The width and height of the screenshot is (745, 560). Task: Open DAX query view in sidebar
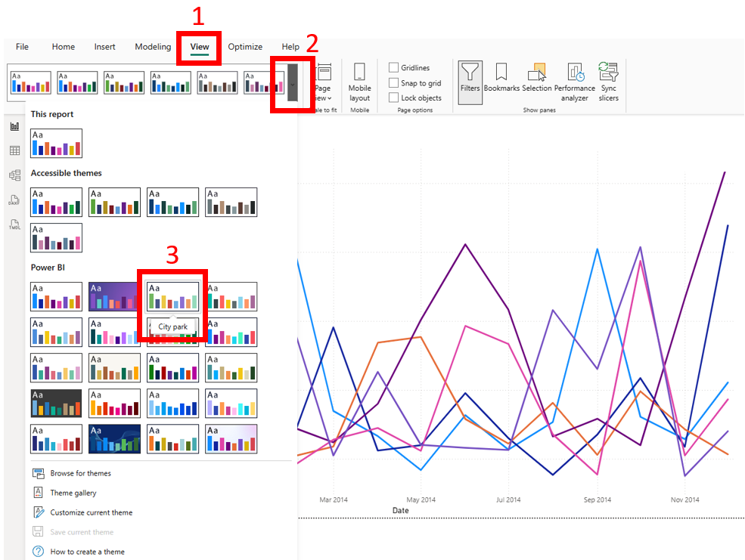pyautogui.click(x=14, y=200)
